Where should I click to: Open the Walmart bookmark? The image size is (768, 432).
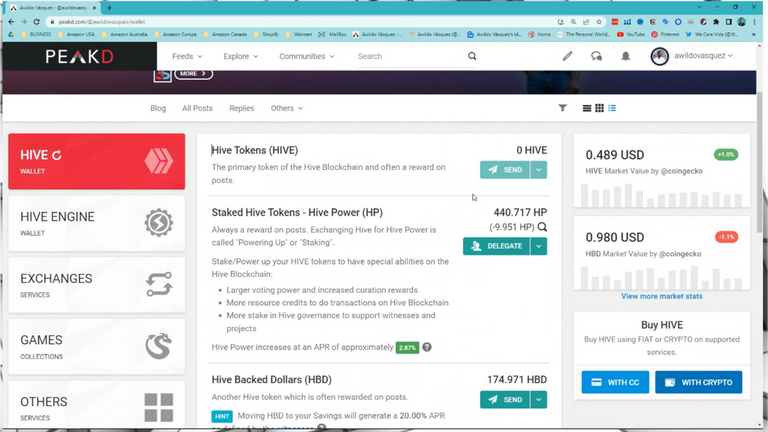click(x=299, y=34)
